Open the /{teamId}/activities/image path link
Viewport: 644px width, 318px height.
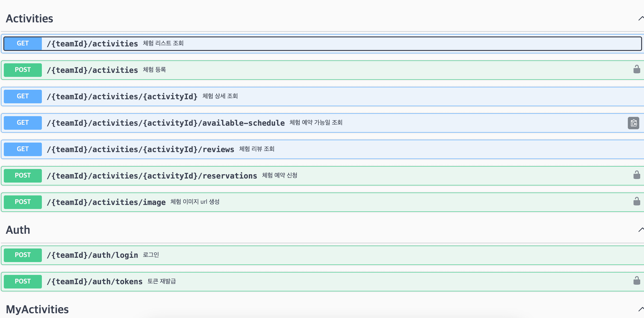pos(106,202)
